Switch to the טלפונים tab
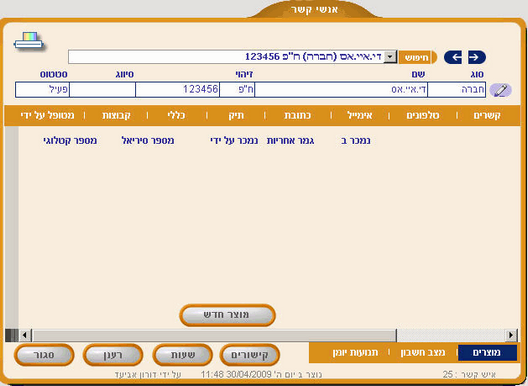Image resolution: width=528 pixels, height=386 pixels. (423, 116)
